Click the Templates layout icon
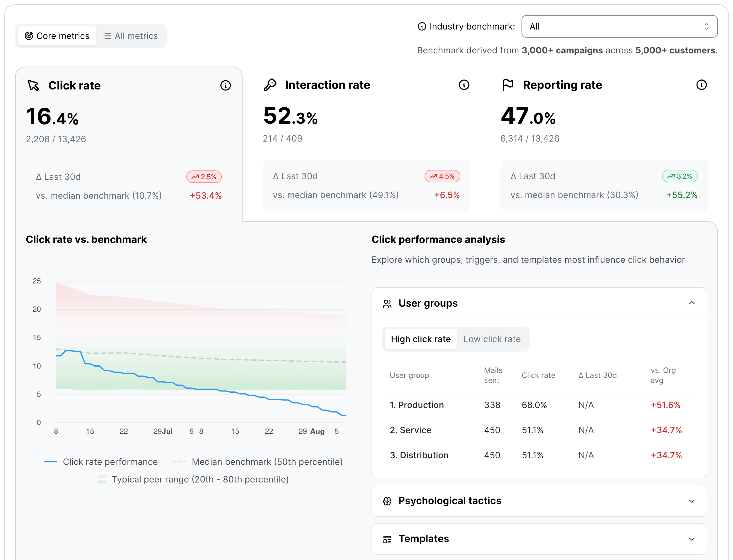 387,539
